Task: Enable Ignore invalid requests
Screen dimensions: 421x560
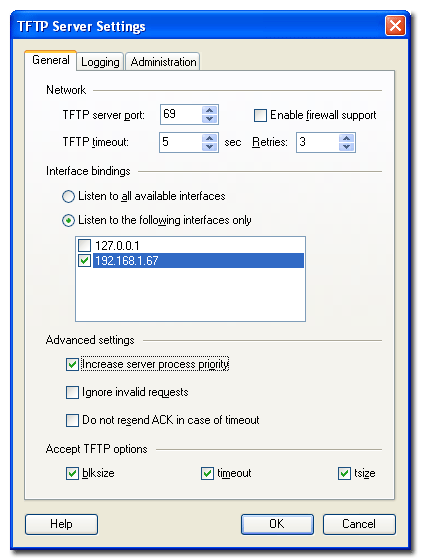Action: [72, 392]
